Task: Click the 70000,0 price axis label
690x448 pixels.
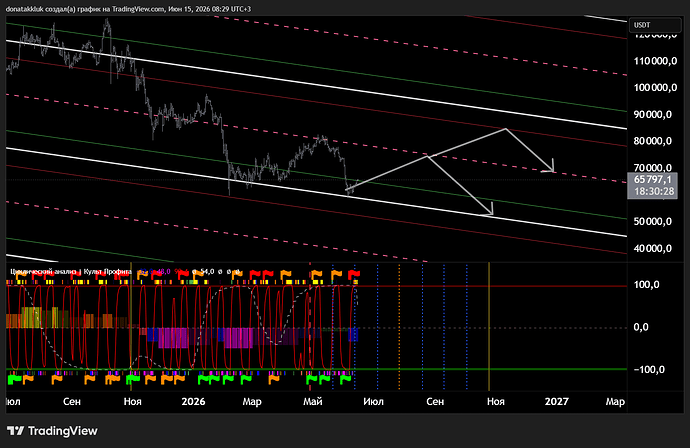Action: pos(653,168)
